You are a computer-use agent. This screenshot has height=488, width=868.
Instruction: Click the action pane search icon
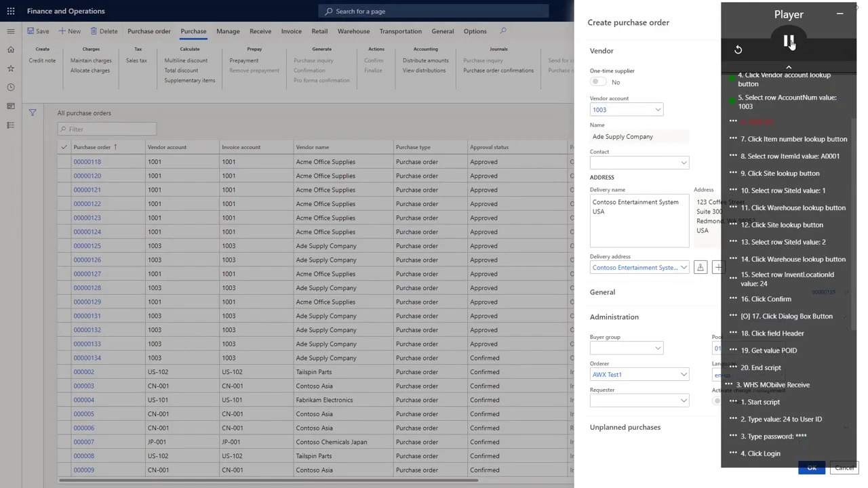[x=502, y=31]
